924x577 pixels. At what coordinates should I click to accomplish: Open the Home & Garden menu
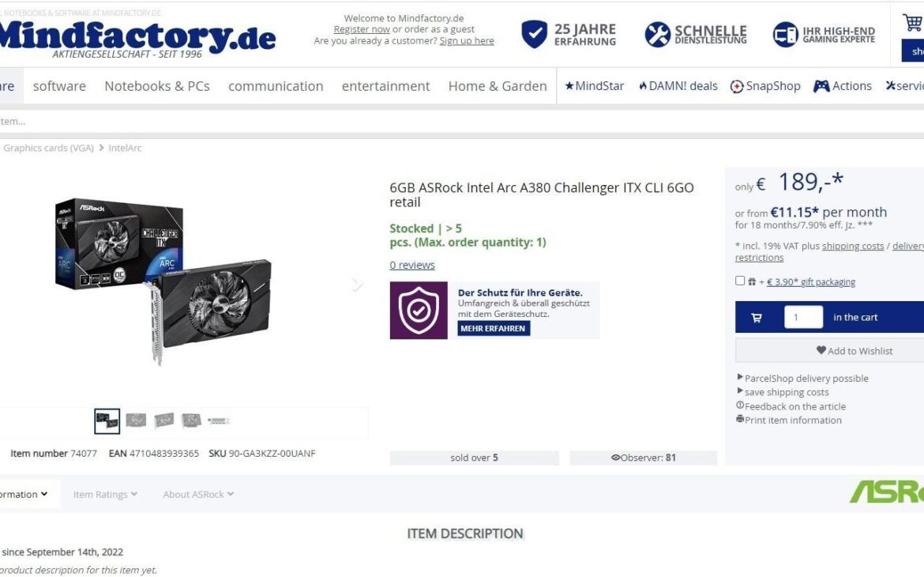pyautogui.click(x=498, y=86)
